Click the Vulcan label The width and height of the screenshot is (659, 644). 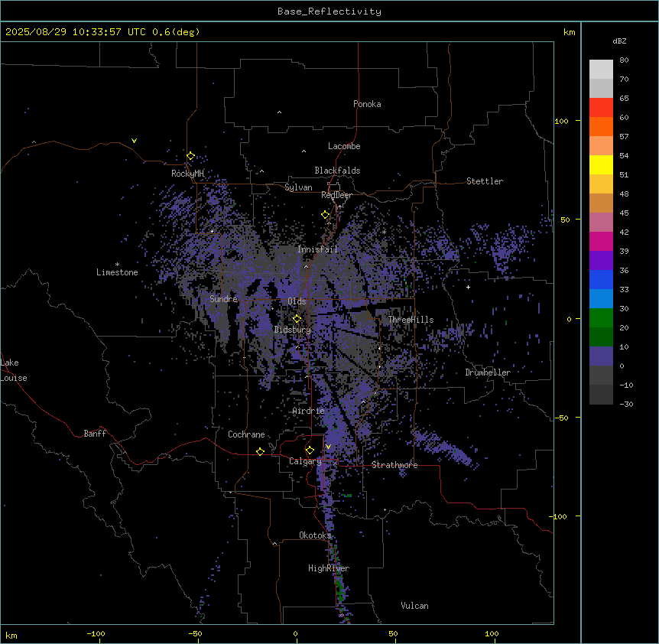pyautogui.click(x=414, y=606)
